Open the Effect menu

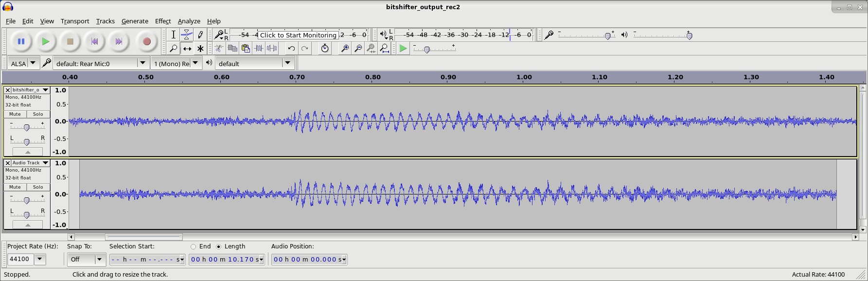pyautogui.click(x=163, y=21)
